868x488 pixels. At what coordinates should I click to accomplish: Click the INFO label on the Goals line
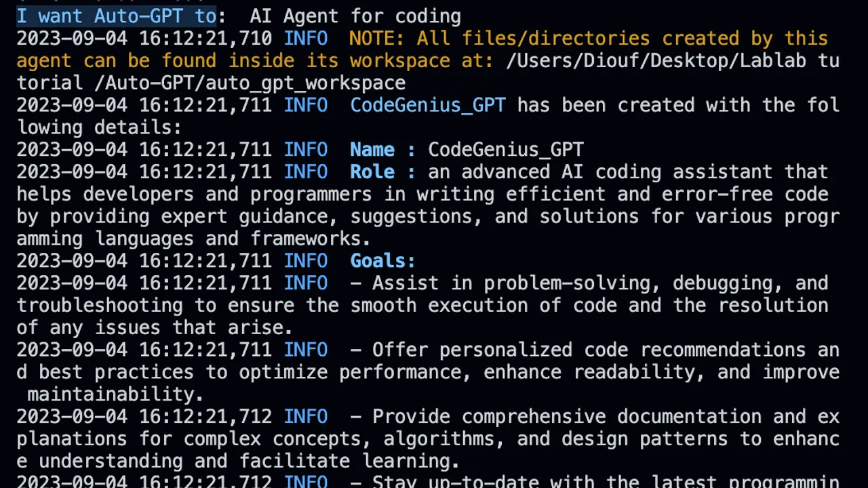306,261
